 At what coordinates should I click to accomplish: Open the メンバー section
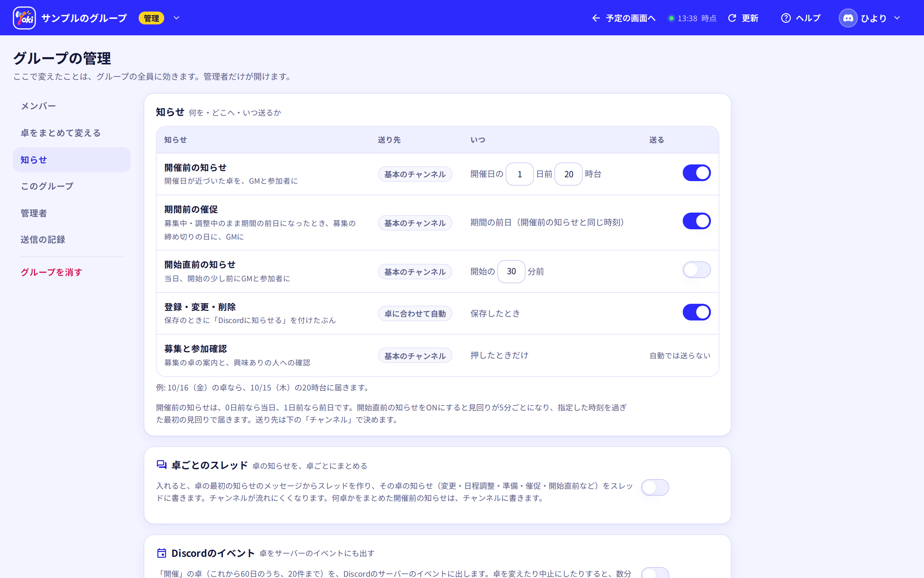click(x=72, y=106)
